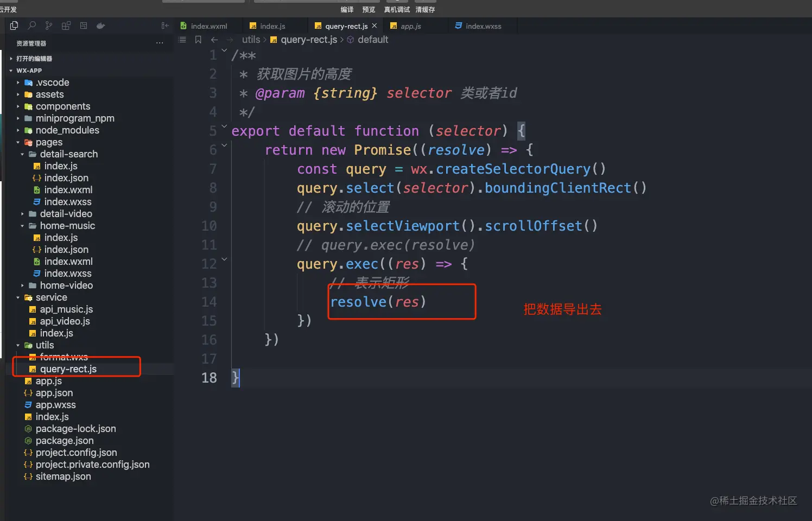
Task: Click the 预览 preview button
Action: (369, 10)
